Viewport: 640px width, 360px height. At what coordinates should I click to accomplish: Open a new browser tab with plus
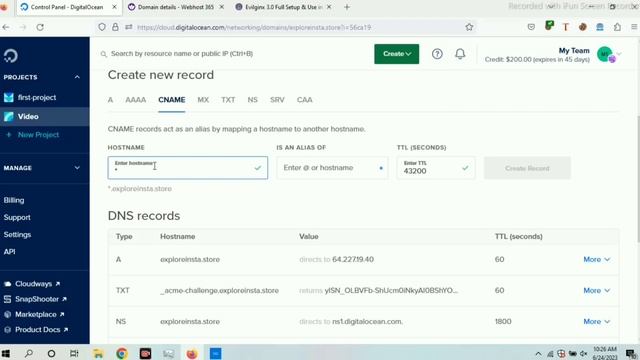(347, 7)
